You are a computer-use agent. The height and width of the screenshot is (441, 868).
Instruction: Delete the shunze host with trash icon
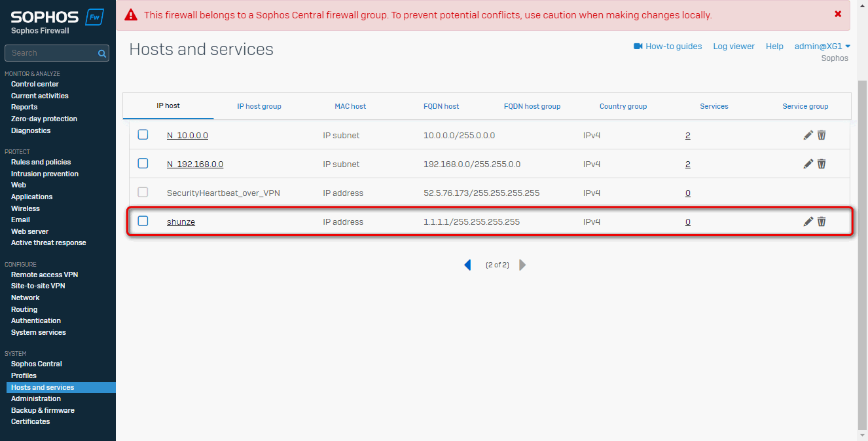click(822, 221)
